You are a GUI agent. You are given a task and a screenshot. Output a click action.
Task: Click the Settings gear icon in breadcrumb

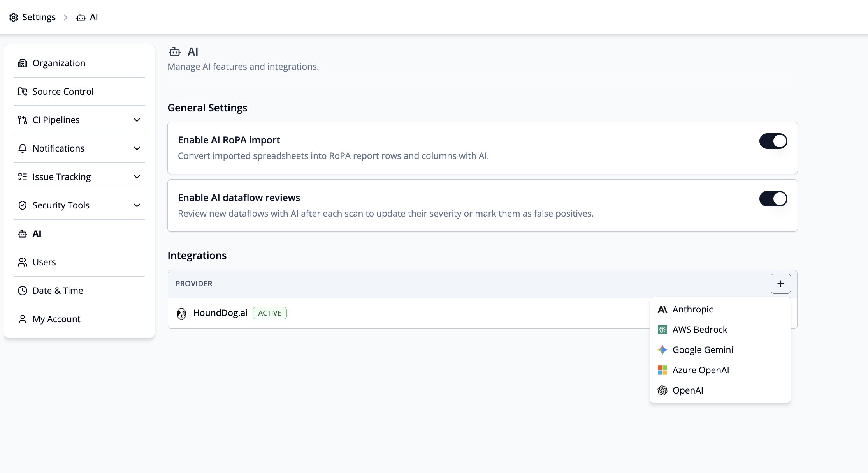pos(14,18)
